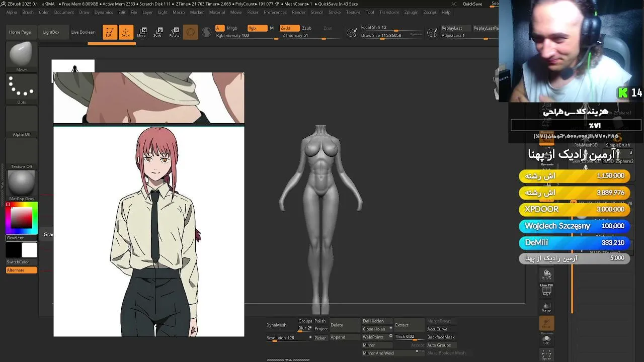This screenshot has height=362, width=644.
Task: Open the Document menu
Action: pyautogui.click(x=64, y=13)
